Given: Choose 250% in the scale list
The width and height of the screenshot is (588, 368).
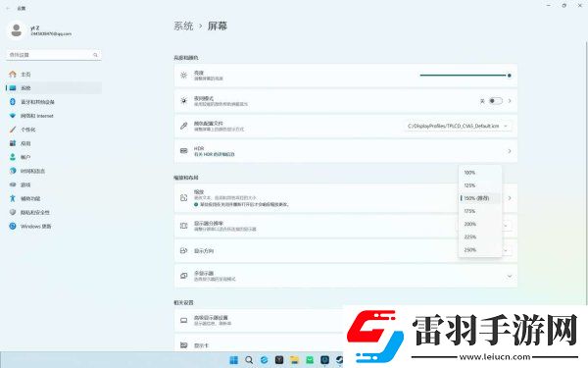Looking at the screenshot, I should point(480,249).
